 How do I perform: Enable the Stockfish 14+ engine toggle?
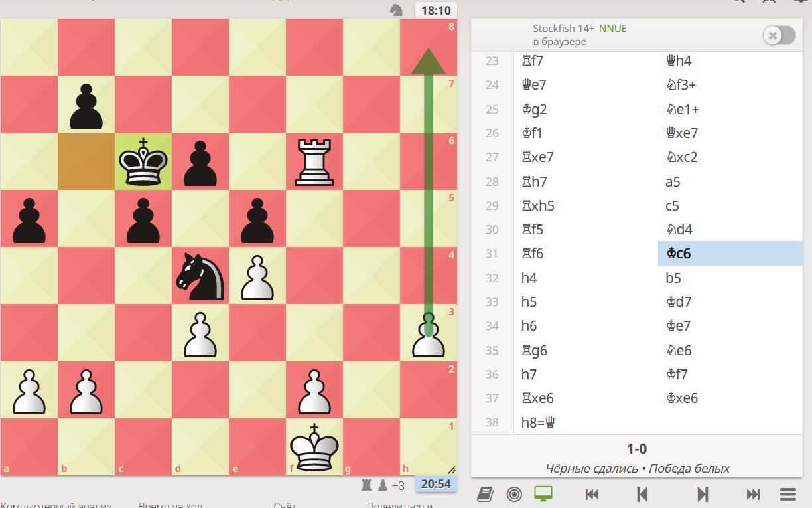779,35
